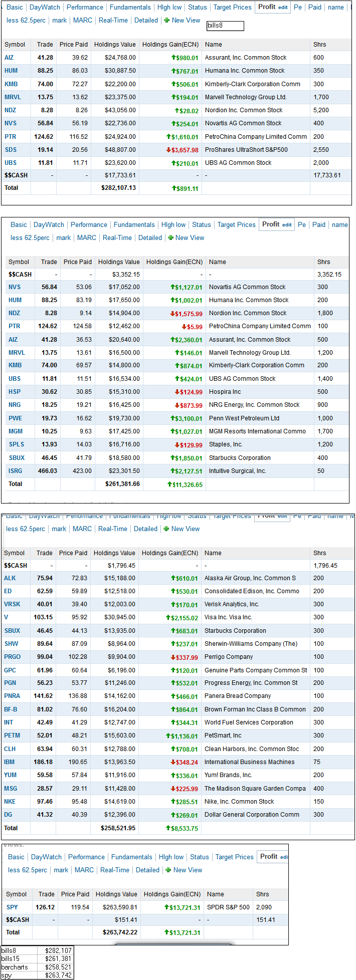Open YUM Brands symbol link
356x980 pixels.
pos(10,775)
